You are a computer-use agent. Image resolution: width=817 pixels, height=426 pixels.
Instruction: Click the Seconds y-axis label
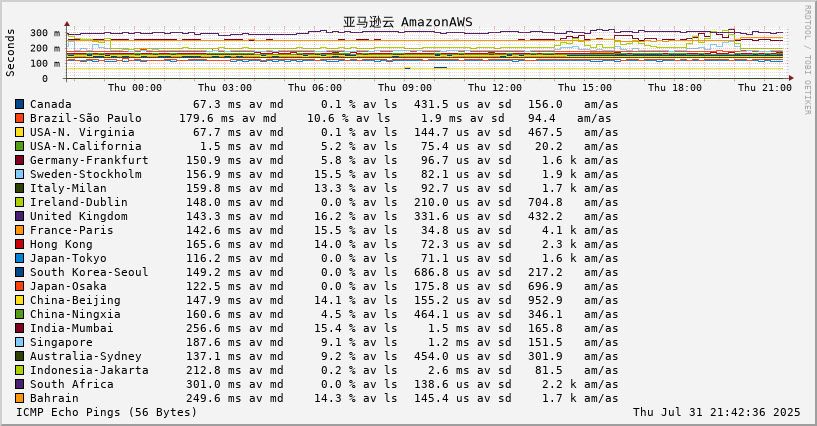coord(10,53)
